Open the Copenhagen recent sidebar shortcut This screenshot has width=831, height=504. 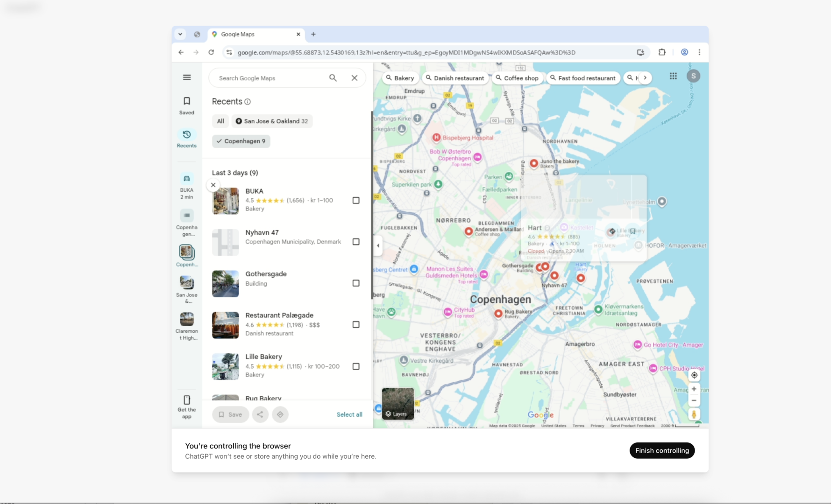coord(187,256)
